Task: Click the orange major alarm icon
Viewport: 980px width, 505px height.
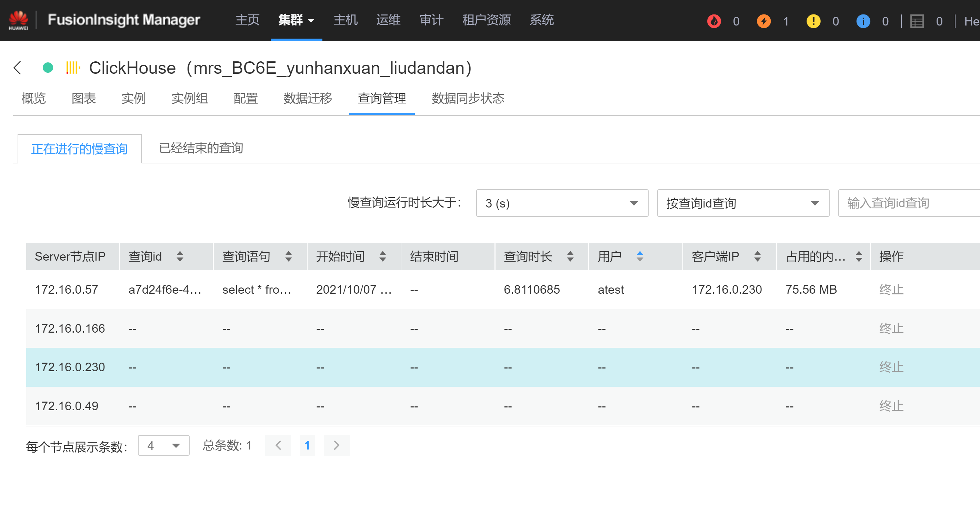Action: pos(763,21)
